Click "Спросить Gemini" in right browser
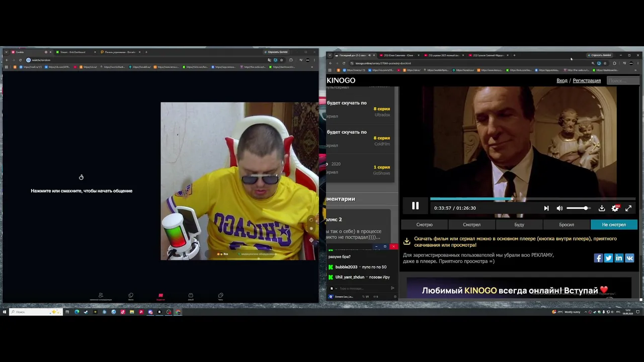This screenshot has width=644, height=362. [600, 55]
